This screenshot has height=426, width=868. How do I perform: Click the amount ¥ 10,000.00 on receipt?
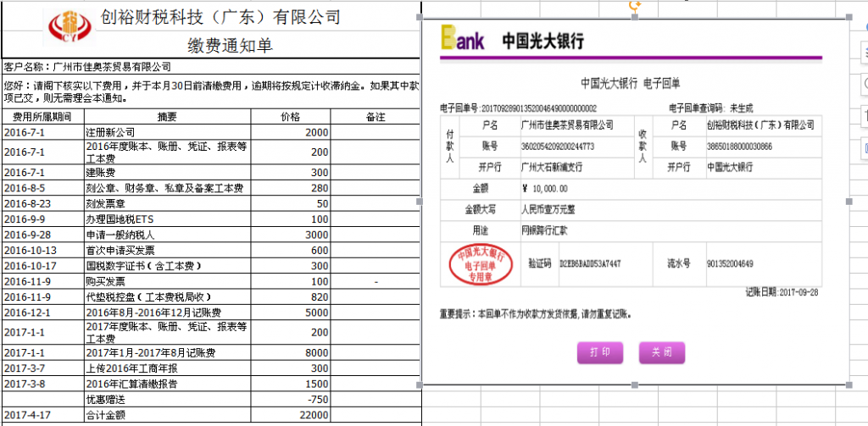(x=545, y=189)
